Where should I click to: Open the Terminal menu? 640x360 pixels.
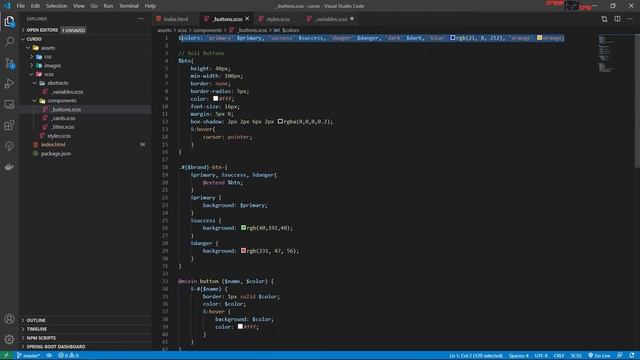pos(129,6)
